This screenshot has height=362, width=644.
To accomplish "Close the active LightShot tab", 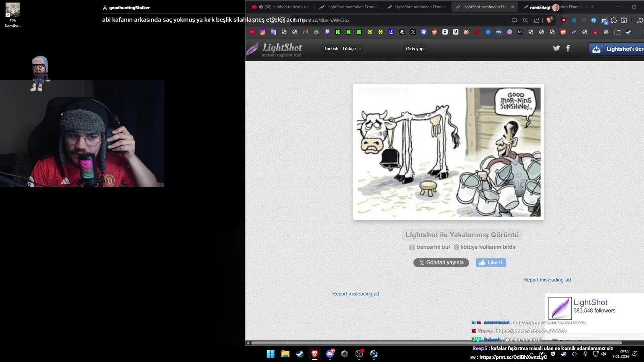I will (x=512, y=7).
